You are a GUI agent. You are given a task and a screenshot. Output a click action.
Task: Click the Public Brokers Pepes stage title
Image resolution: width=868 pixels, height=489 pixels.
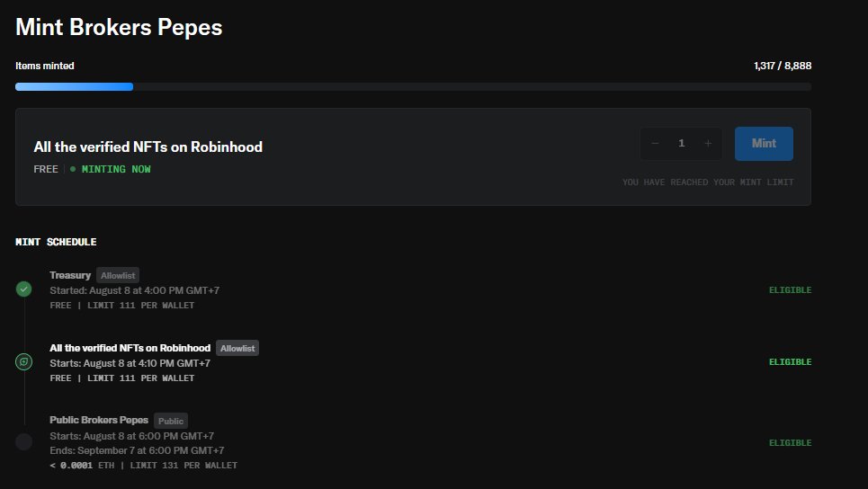(99, 421)
